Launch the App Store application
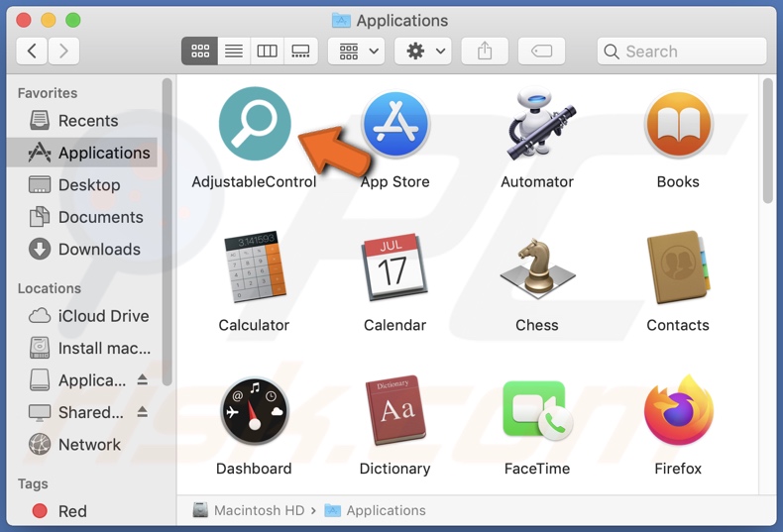The height and width of the screenshot is (532, 783). [x=395, y=124]
